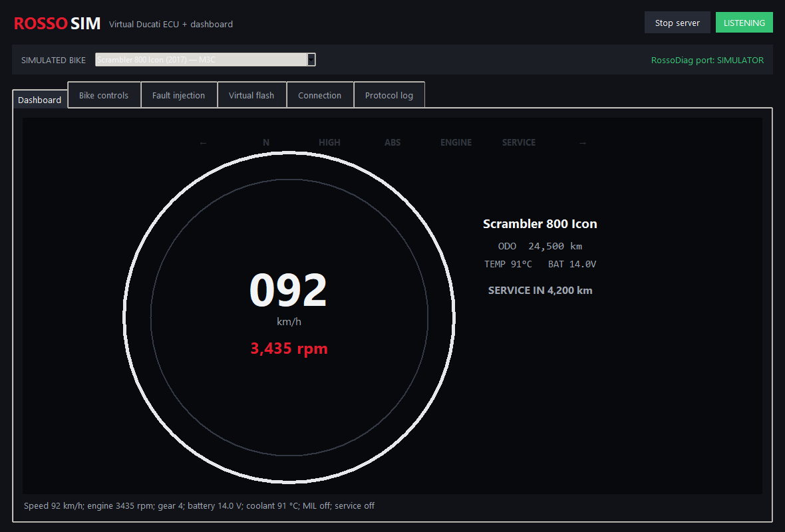Click the BAT 14.0V reading
The image size is (785, 532).
571,264
